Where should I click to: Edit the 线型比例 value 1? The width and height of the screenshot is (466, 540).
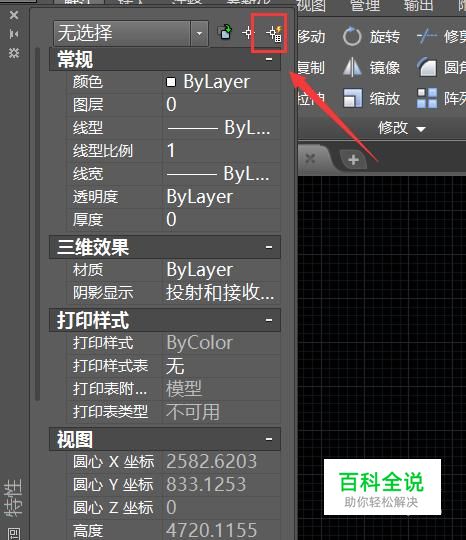(221, 150)
